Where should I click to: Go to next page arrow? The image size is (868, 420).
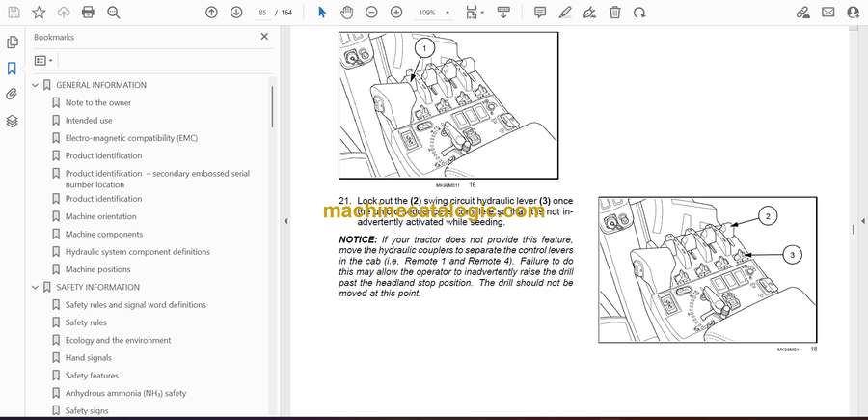point(236,13)
